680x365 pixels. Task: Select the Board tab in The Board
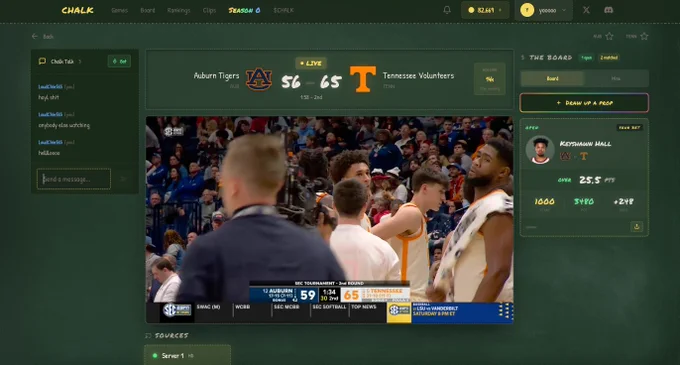pos(552,78)
